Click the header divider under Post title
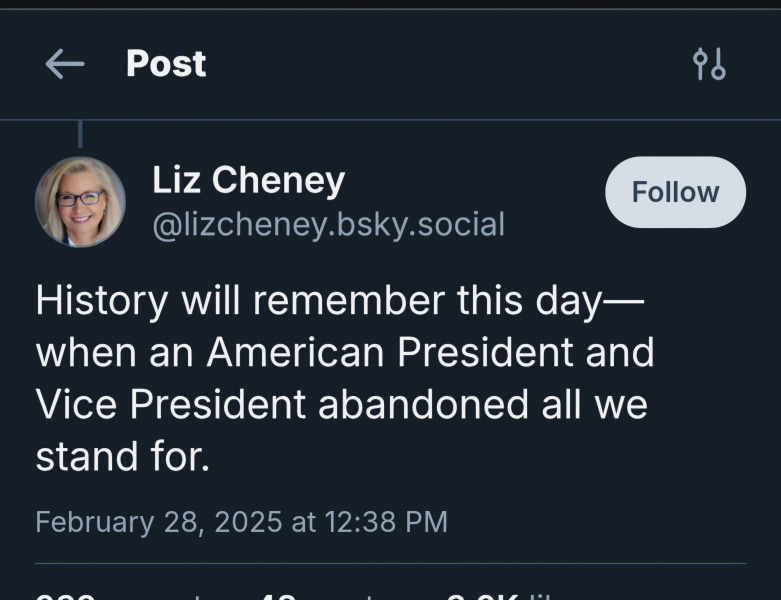Image resolution: width=781 pixels, height=600 pixels. [390, 120]
